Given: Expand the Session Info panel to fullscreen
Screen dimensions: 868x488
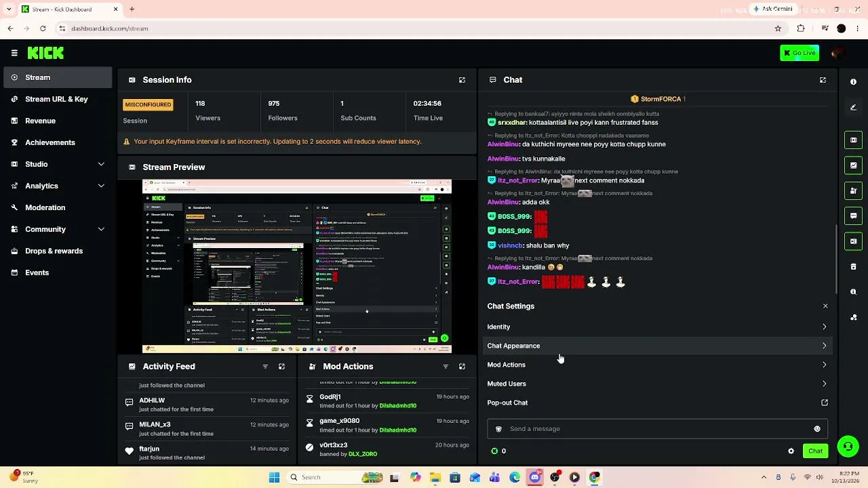Looking at the screenshot, I should 462,80.
